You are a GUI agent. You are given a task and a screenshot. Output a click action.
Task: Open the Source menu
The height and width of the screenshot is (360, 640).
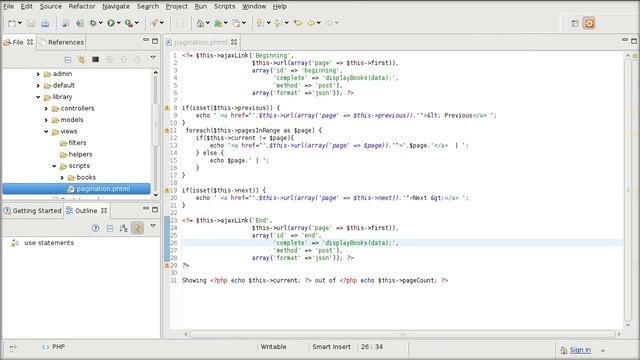point(51,6)
